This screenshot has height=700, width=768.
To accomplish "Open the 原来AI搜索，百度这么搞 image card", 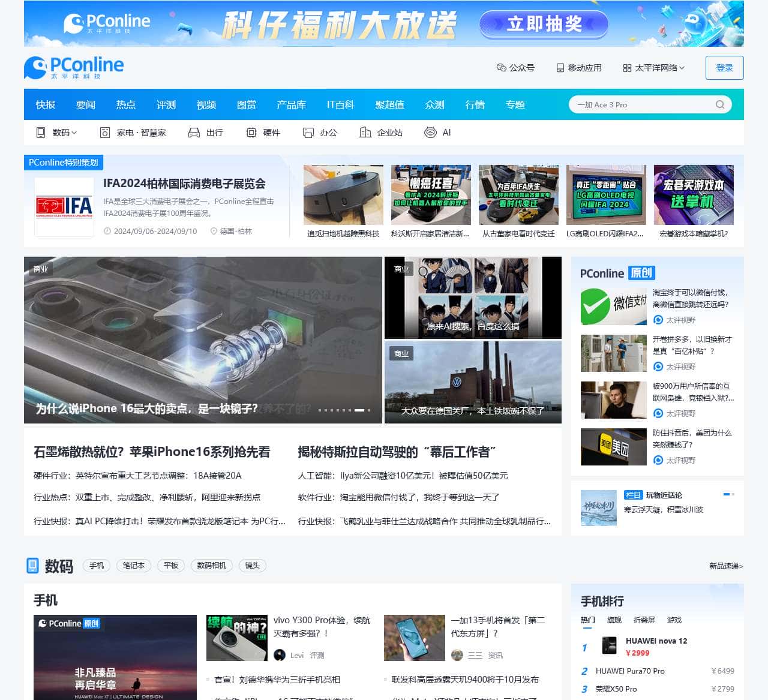I will [x=473, y=298].
